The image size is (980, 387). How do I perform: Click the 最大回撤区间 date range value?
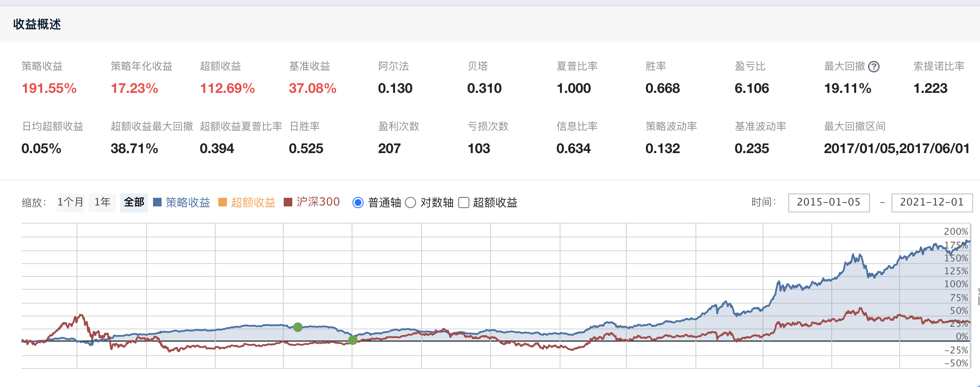click(x=897, y=149)
